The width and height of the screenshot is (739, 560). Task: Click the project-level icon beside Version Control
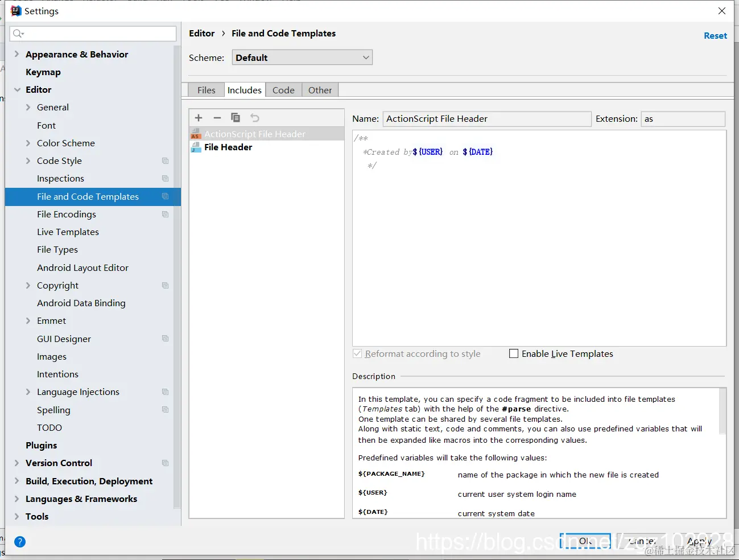(165, 463)
